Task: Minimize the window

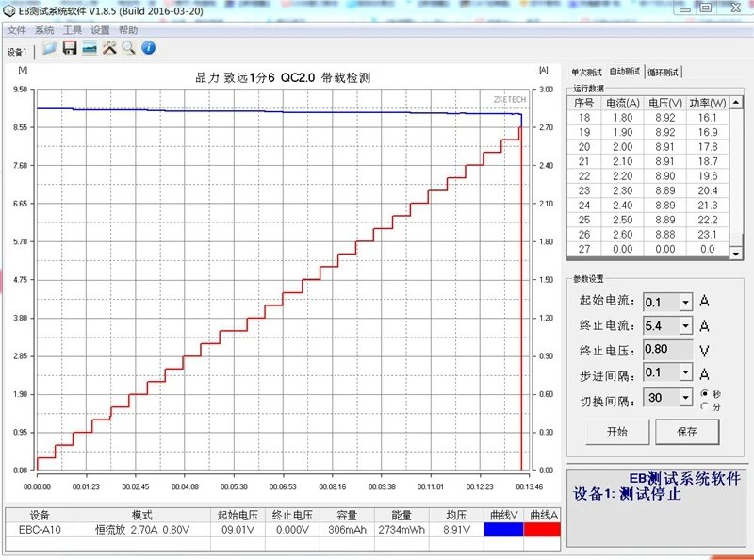Action: click(x=685, y=8)
